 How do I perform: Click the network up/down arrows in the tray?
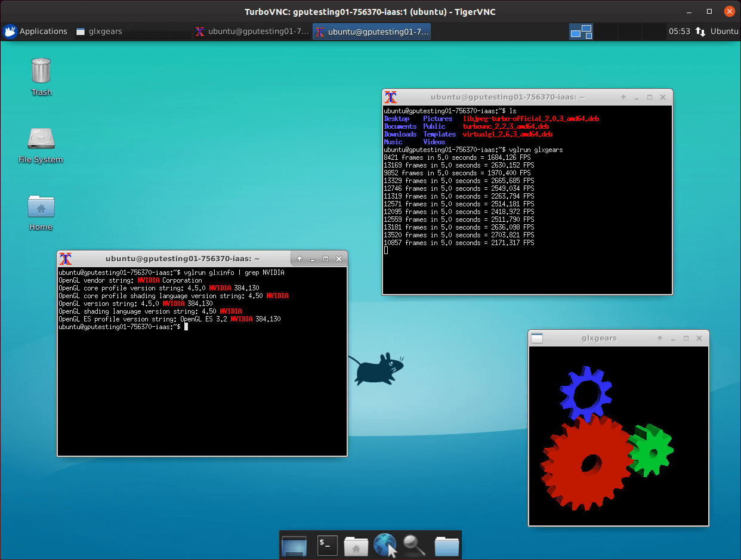pos(700,31)
